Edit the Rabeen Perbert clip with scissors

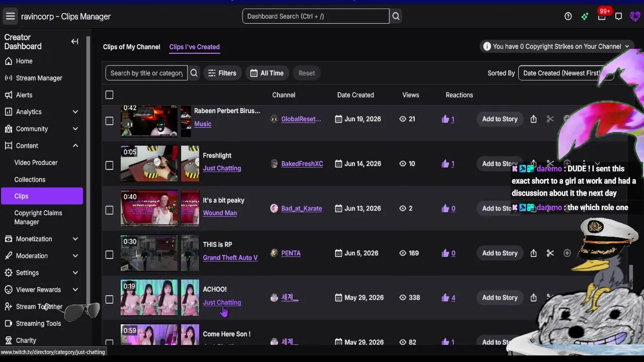pos(550,119)
